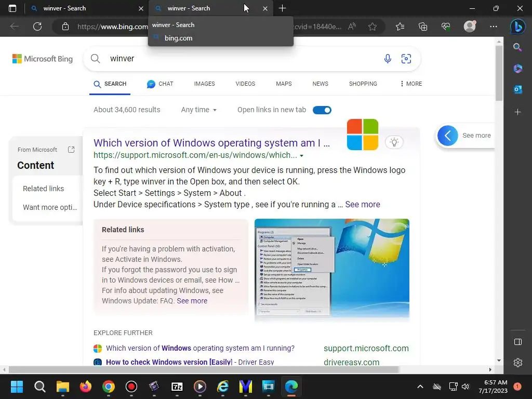Viewport: 532px width, 399px height.
Task: Switch to the MAPS tab
Action: tap(284, 84)
